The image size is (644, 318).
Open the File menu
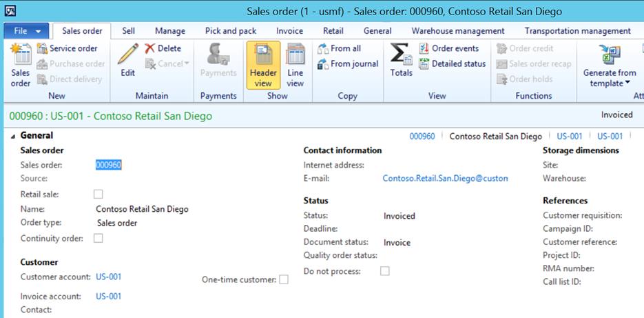point(26,31)
